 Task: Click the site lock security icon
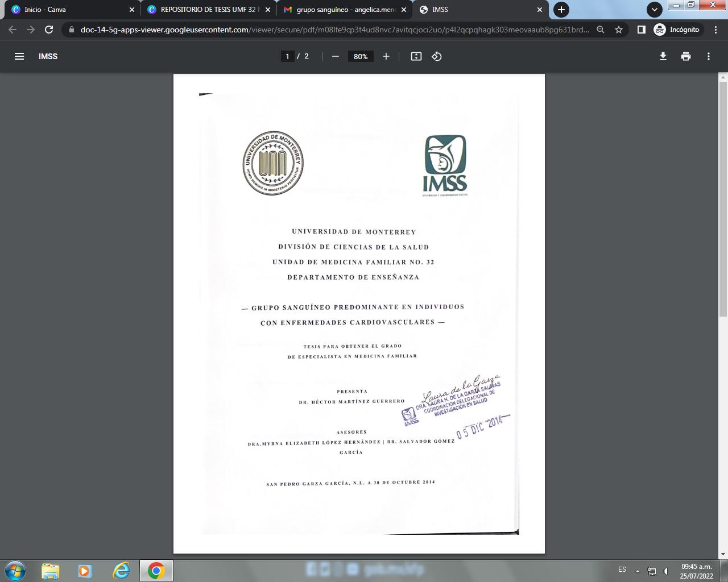tap(72, 30)
